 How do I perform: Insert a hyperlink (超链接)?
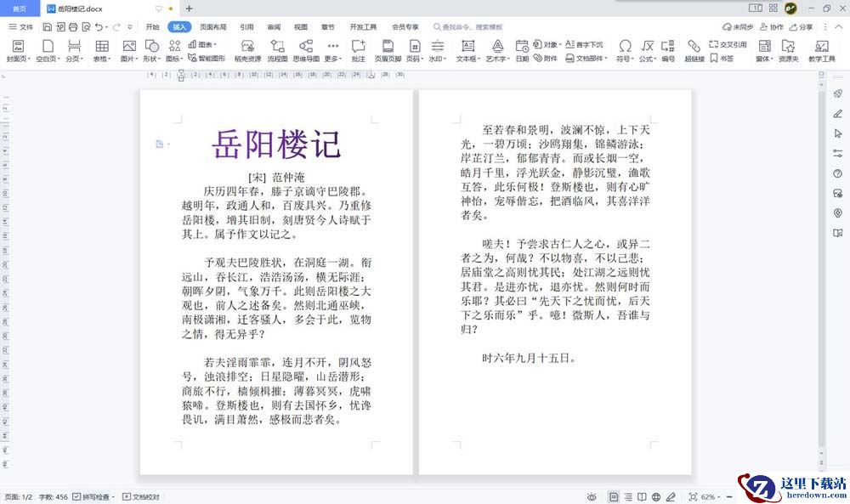pos(694,51)
